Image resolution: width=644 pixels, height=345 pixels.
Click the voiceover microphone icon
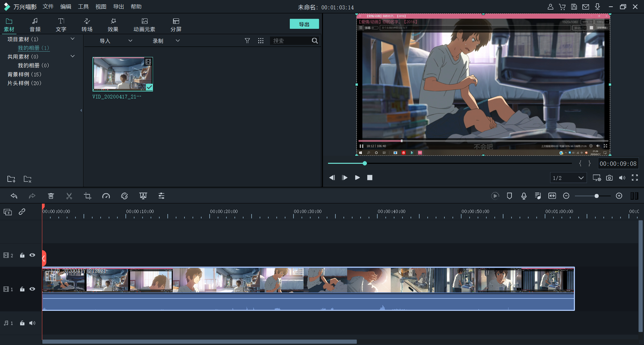point(524,196)
